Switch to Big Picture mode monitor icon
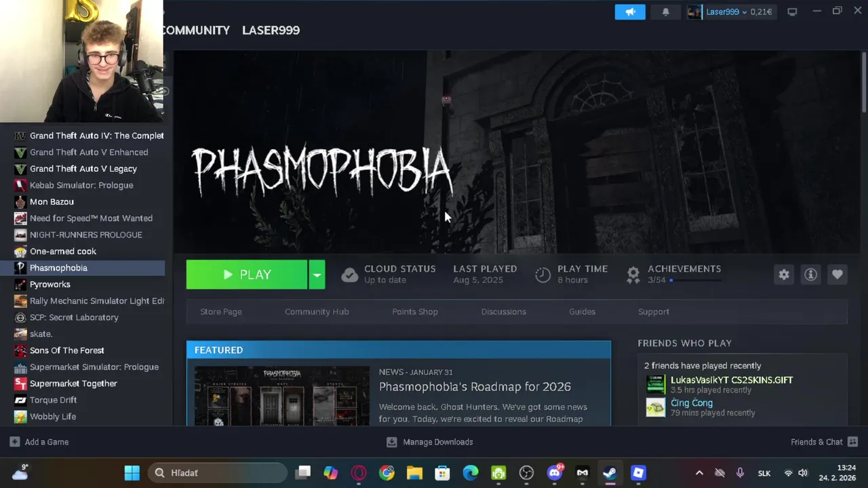Viewport: 868px width, 488px height. (792, 12)
